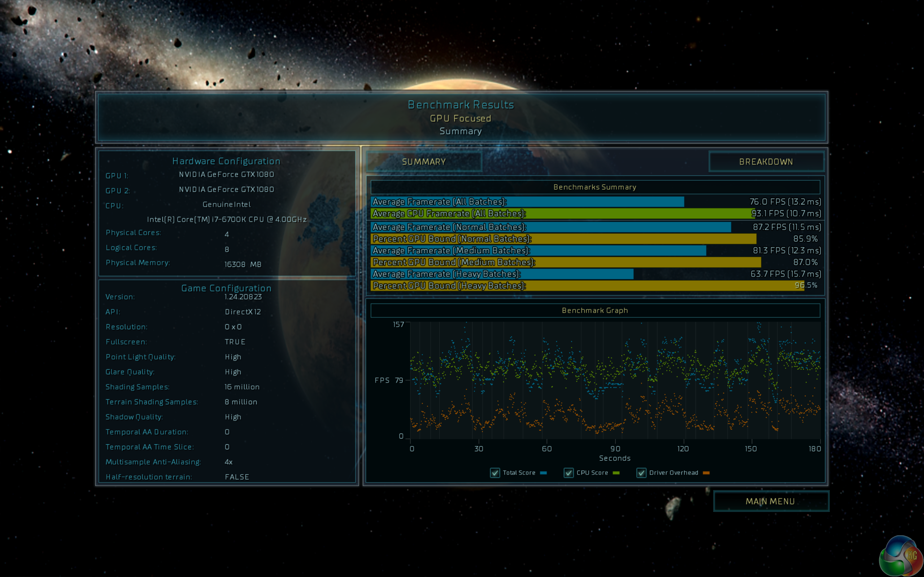Image resolution: width=924 pixels, height=577 pixels.
Task: Click the Hardware Configuration heading
Action: 226,161
